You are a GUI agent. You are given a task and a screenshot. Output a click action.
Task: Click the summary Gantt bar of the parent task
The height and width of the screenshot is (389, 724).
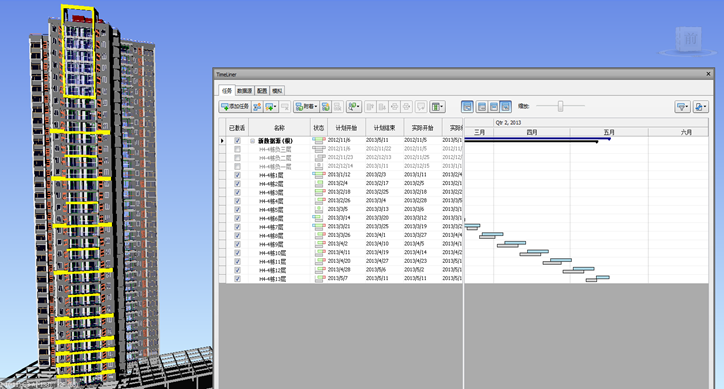pyautogui.click(x=537, y=140)
